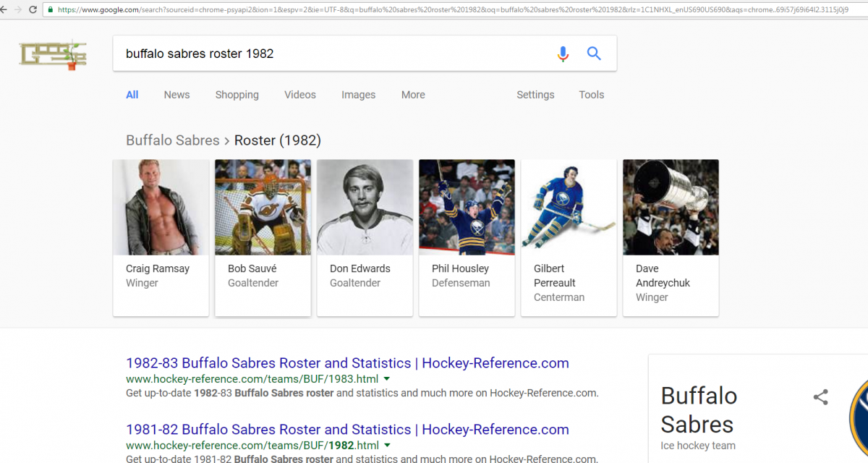Click the 'Ice hockey team' subtitle
The width and height of the screenshot is (868, 463).
point(698,446)
